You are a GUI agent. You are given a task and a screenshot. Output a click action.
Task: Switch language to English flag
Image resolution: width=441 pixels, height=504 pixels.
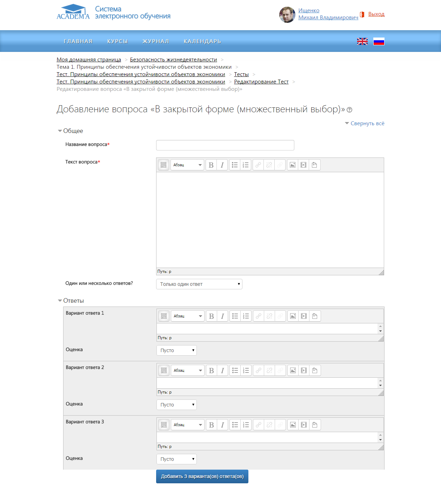pos(362,41)
